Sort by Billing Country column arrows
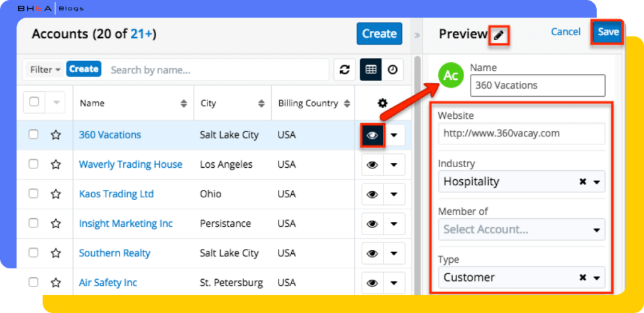Screen dimensions: 644x313 click(x=347, y=104)
